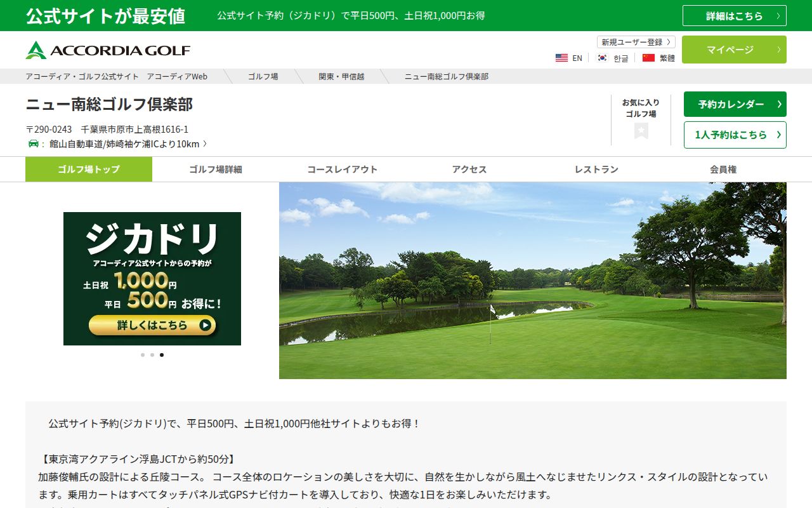The height and width of the screenshot is (508, 812).
Task: Click the green car access icon
Action: tap(34, 144)
